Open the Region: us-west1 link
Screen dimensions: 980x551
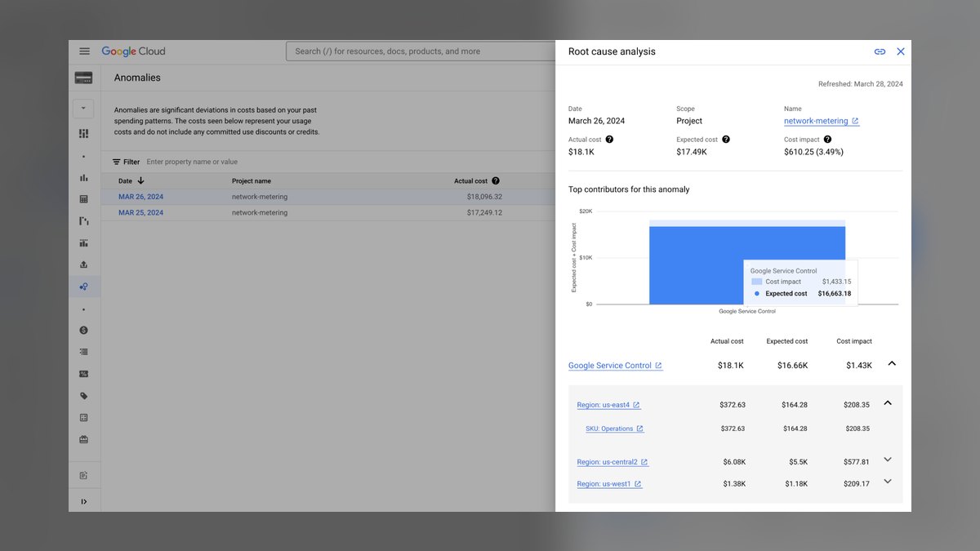pyautogui.click(x=609, y=484)
